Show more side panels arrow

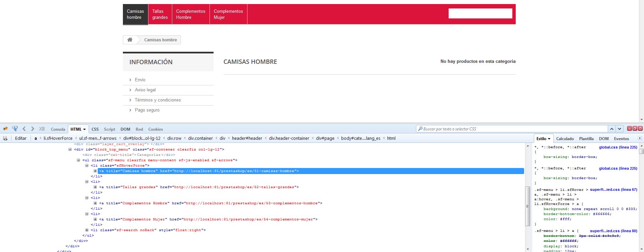pos(640,138)
